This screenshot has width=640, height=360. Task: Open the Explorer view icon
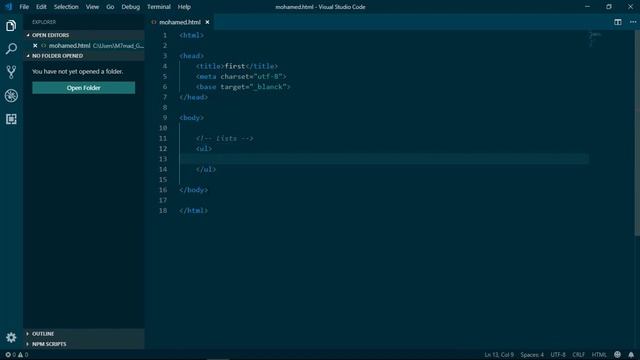pos(11,26)
